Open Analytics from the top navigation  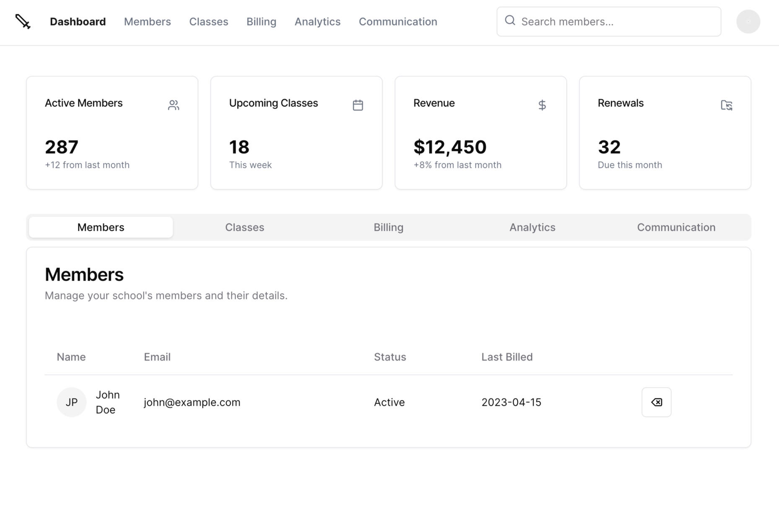coord(317,21)
